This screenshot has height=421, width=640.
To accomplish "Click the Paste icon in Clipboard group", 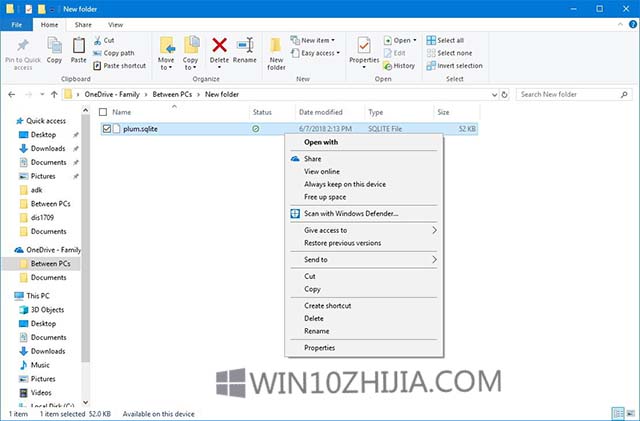I will 79,46.
